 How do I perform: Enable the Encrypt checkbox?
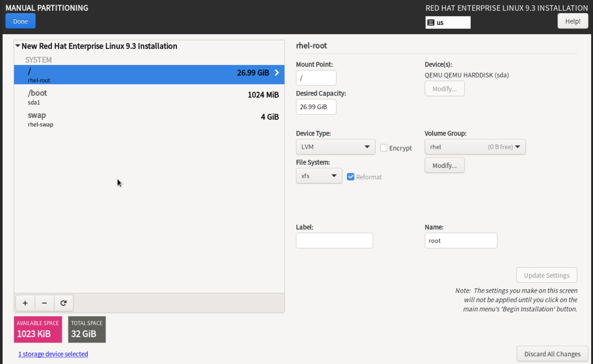pyautogui.click(x=384, y=148)
